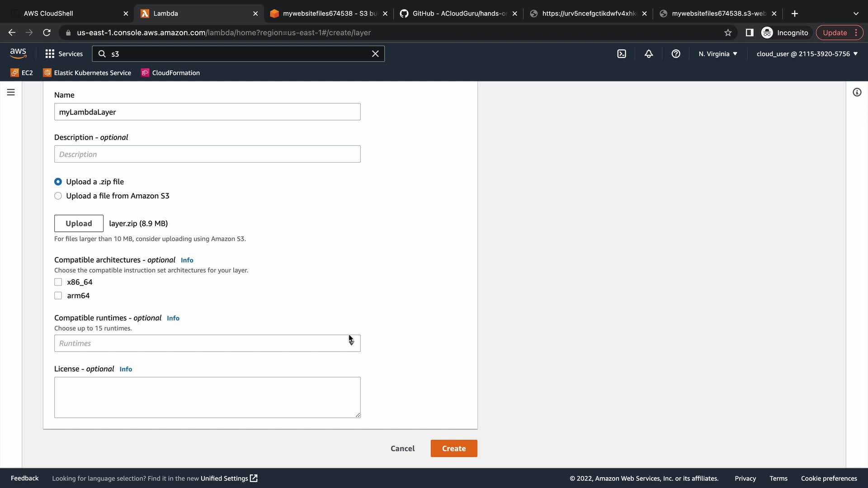Screen dimensions: 868x488
Task: Click the orange Create button
Action: point(453,448)
